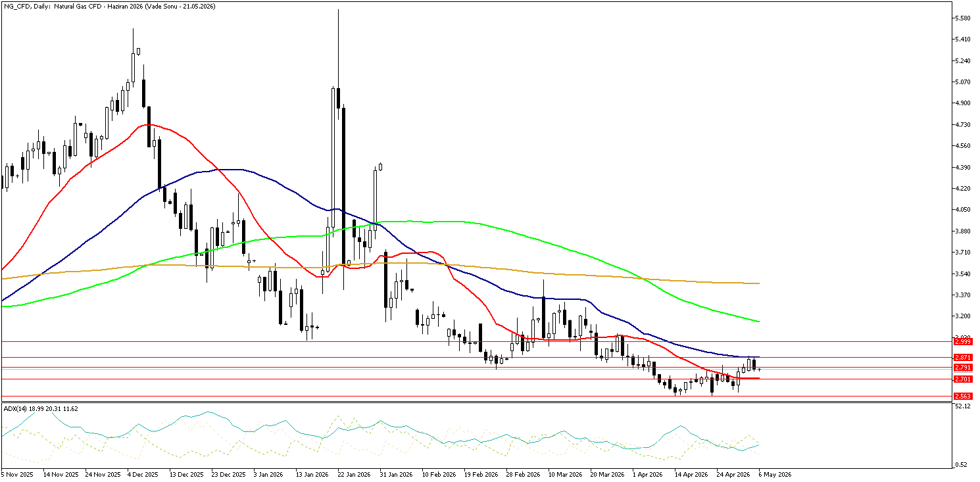Click the 3.540 value on the price axis
This screenshot has width=980, height=482.
(964, 274)
